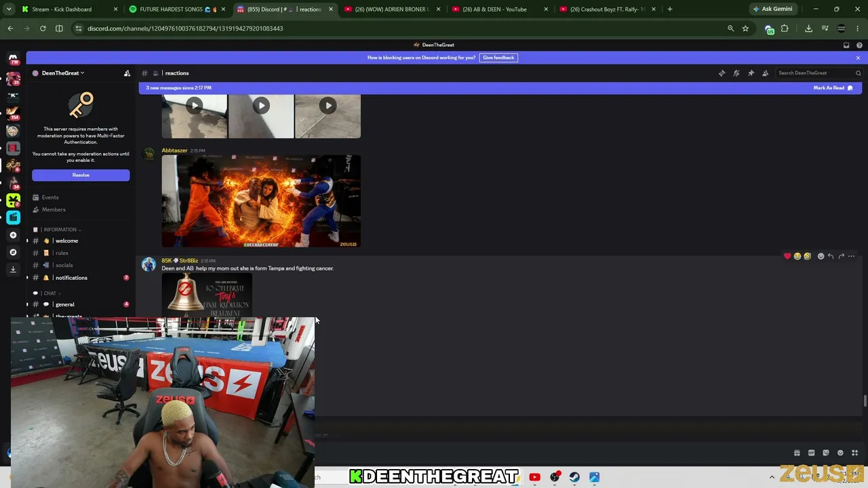Open add reaction picker on message
This screenshot has height=488, width=868.
coord(821,256)
